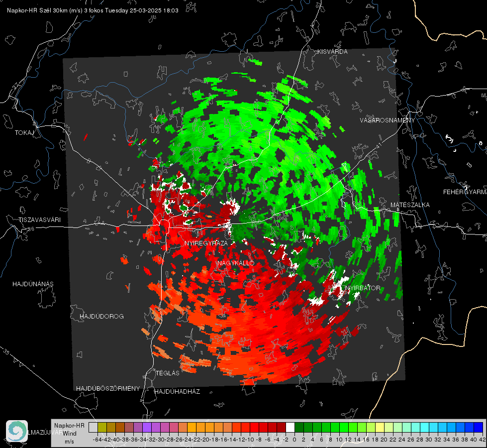Image resolution: width=487 pixels, height=448 pixels.
Task: Click the HAJDÚNÁNÁS town label
Action: tap(33, 284)
